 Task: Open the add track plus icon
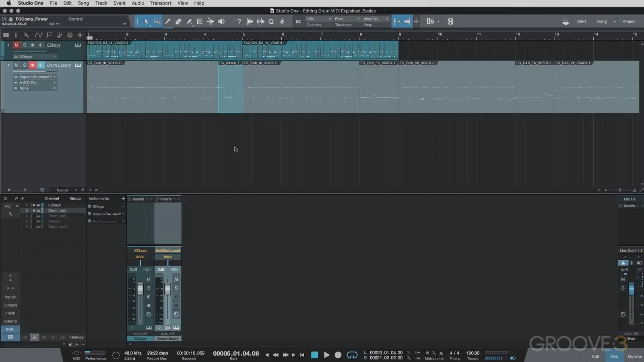click(x=80, y=35)
